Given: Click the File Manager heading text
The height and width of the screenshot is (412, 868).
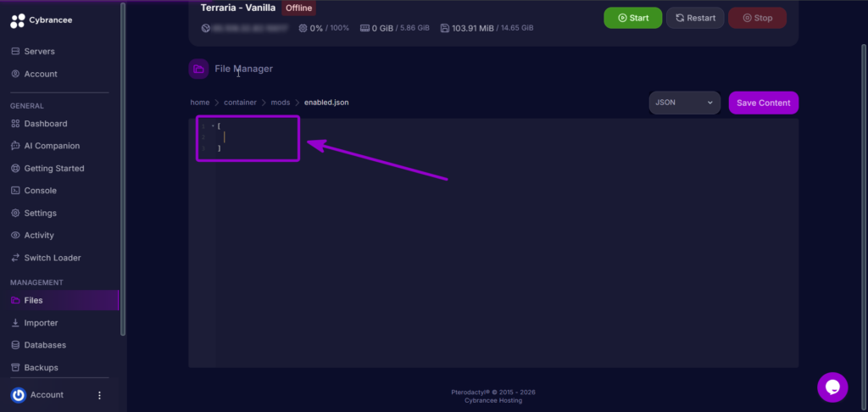Looking at the screenshot, I should 243,70.
